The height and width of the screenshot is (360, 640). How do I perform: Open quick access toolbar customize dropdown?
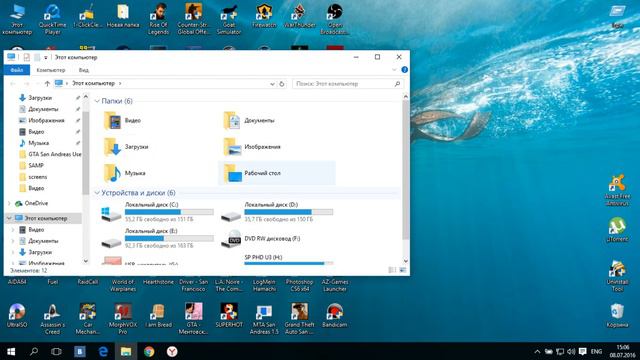click(46, 58)
